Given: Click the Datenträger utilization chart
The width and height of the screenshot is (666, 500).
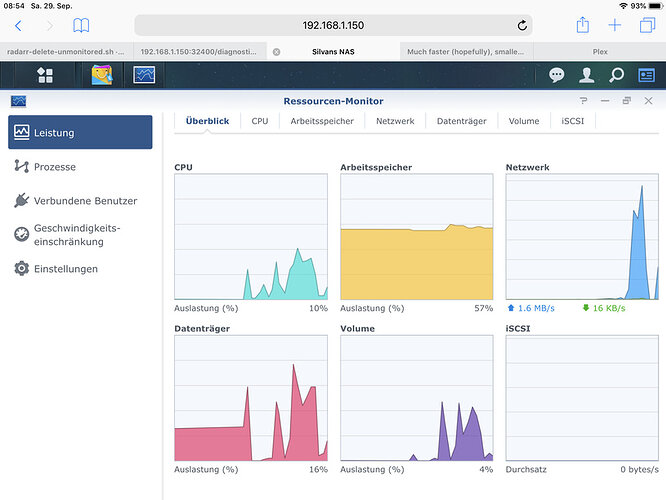Looking at the screenshot, I should coord(251,398).
